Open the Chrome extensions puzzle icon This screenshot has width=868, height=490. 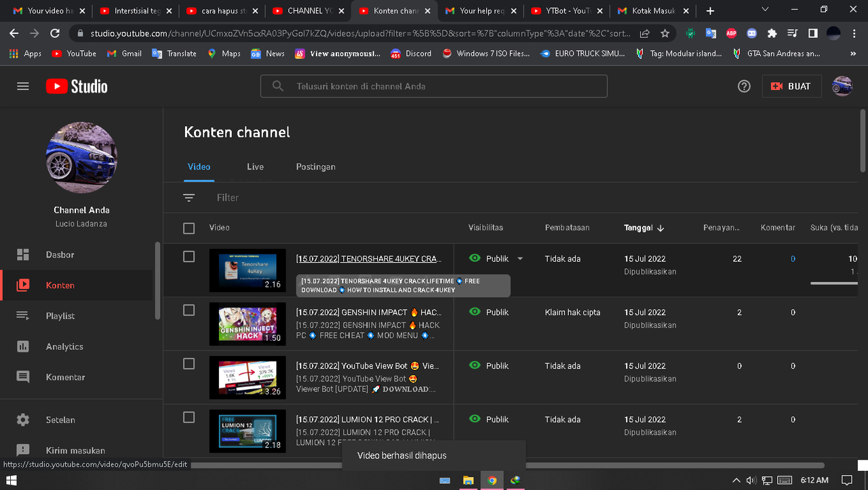[x=772, y=33]
